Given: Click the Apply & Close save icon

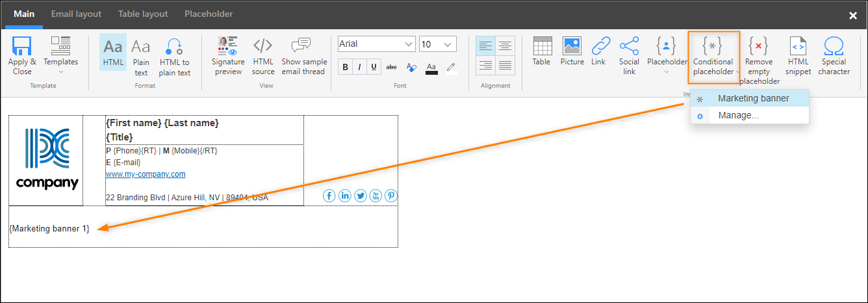Looking at the screenshot, I should pyautogui.click(x=22, y=46).
